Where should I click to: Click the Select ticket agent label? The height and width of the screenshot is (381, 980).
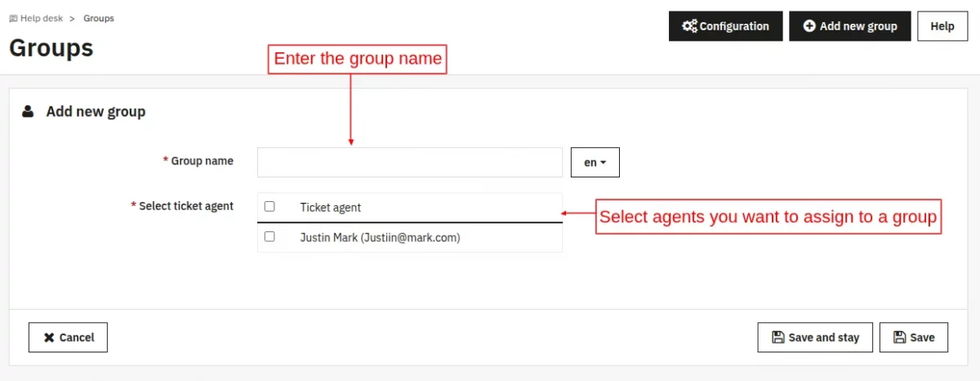(x=186, y=206)
